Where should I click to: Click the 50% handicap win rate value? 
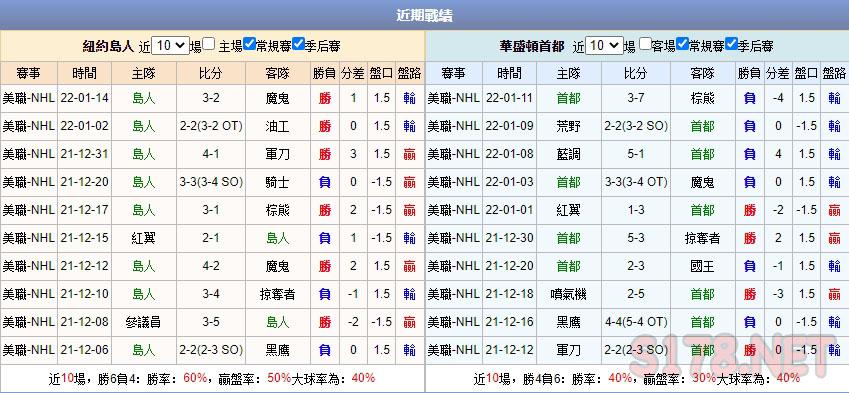(279, 378)
